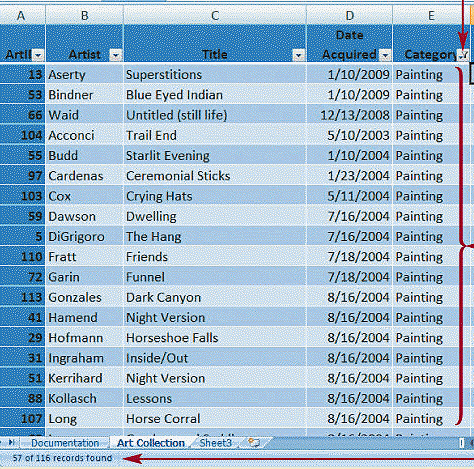Click the Date Acquired header cell
Screen dimensions: 474x469
[349, 43]
